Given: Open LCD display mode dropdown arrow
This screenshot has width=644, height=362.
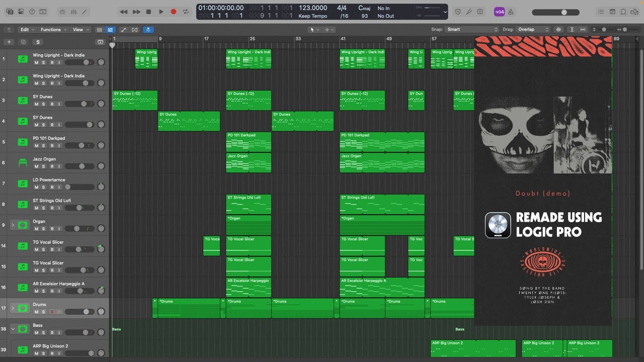Looking at the screenshot, I should coord(445,12).
